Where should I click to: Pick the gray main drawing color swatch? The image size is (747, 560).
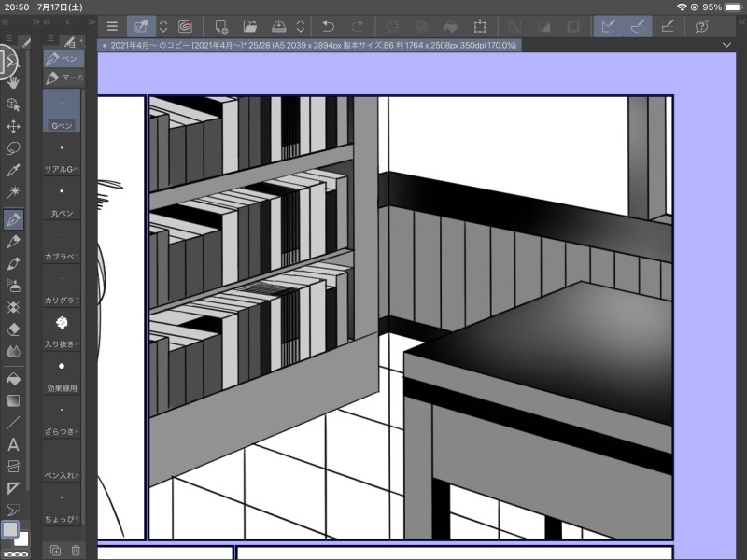tap(10, 529)
